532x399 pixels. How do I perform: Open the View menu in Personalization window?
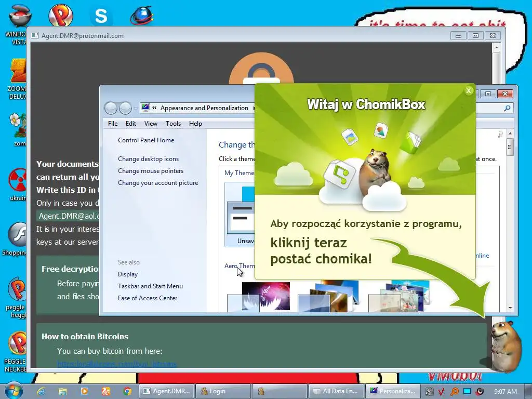151,124
